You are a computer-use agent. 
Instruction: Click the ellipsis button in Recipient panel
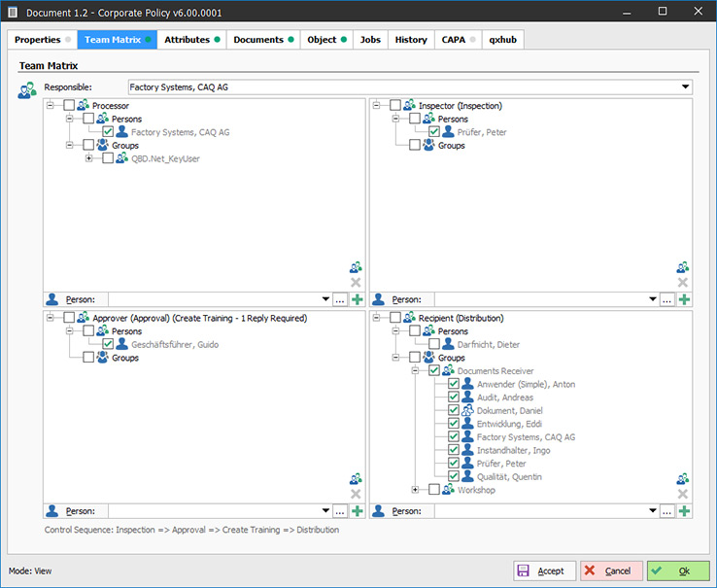[x=666, y=511]
